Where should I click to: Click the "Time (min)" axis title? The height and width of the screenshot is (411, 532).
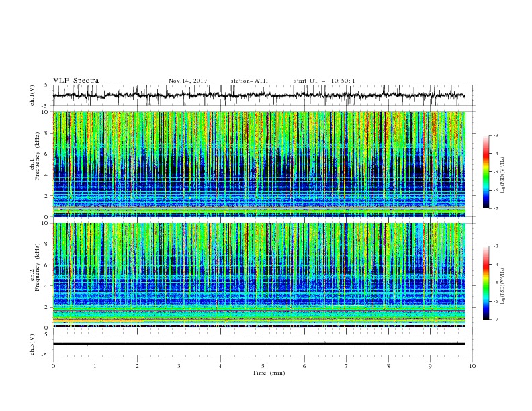click(269, 373)
